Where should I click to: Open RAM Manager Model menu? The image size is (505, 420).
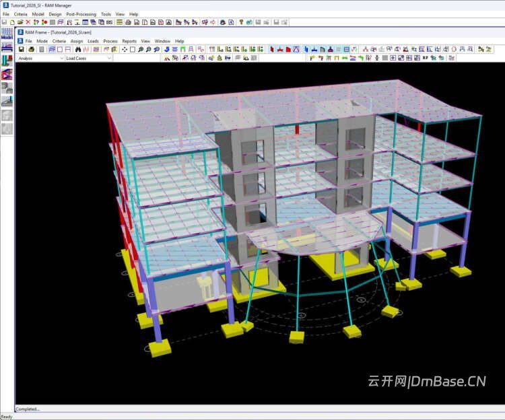pos(38,14)
